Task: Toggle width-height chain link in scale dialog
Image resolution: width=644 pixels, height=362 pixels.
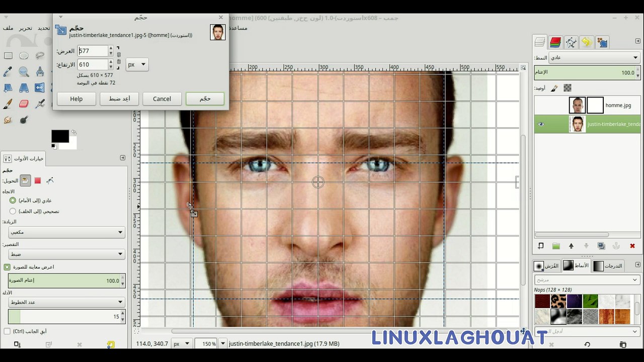Action: point(119,58)
